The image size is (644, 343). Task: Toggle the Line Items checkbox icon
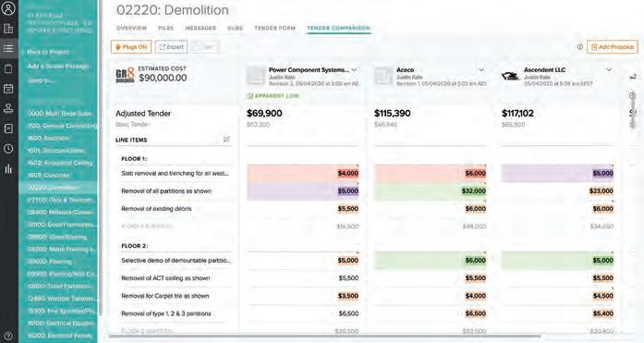coord(226,140)
